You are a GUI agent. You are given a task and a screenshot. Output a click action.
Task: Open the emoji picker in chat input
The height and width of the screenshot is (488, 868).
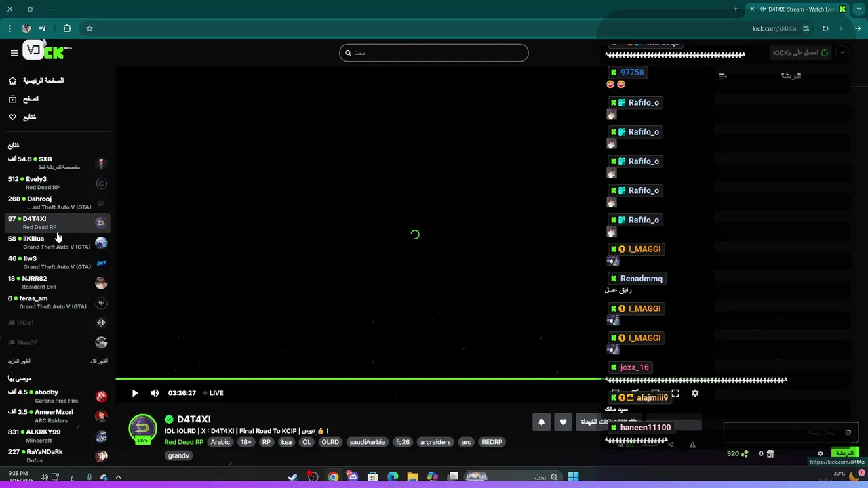[848, 432]
